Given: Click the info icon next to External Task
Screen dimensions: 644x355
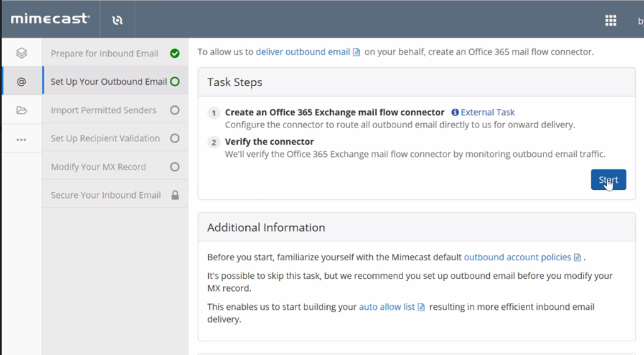Looking at the screenshot, I should pyautogui.click(x=455, y=112).
